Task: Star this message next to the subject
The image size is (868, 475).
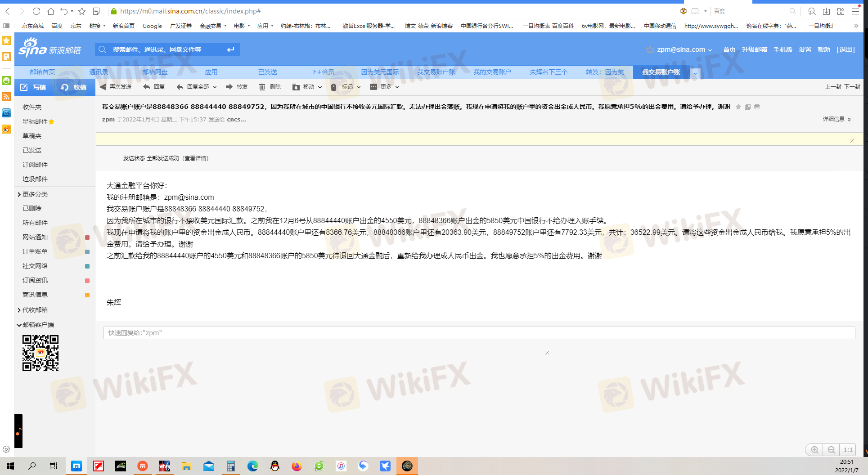Action: click(x=738, y=107)
